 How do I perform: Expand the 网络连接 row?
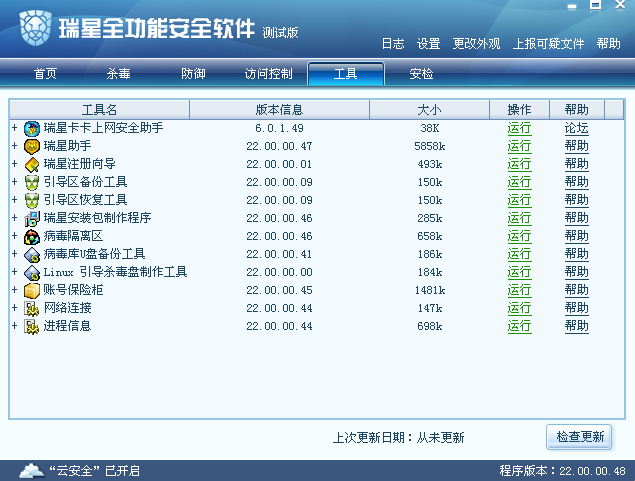click(x=15, y=308)
